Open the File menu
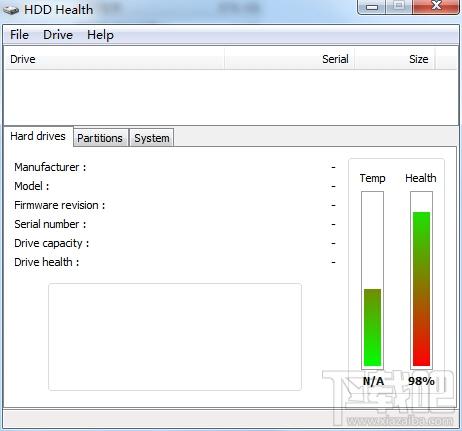462x431 pixels. 19,35
